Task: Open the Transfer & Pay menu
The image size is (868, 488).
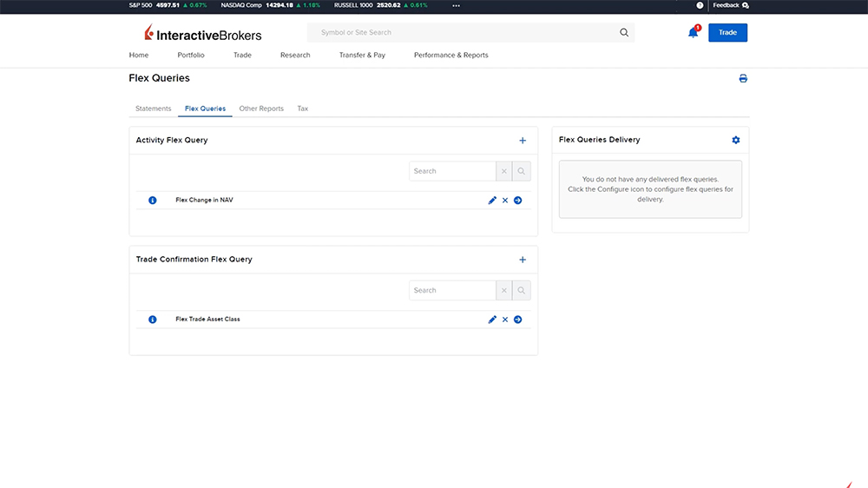Action: tap(362, 55)
